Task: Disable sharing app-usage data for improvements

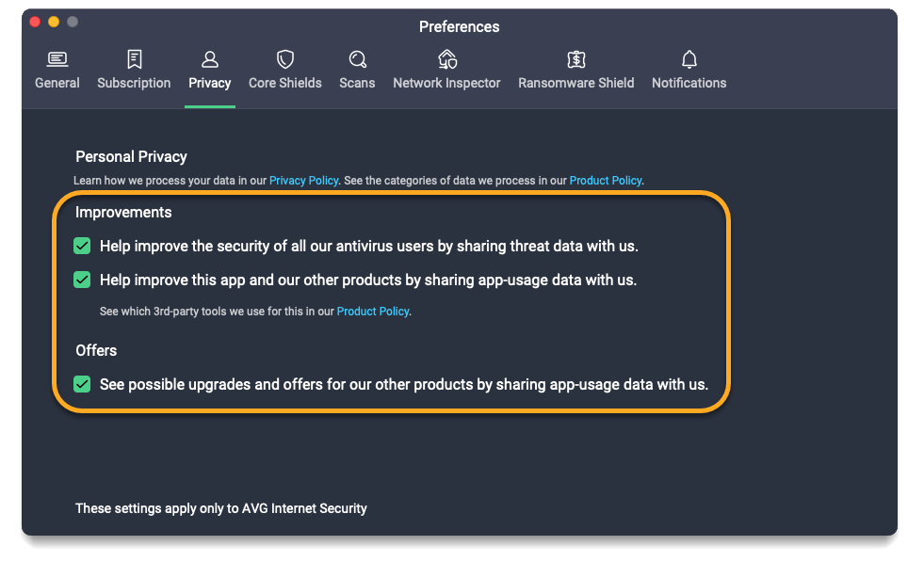Action: (x=83, y=280)
